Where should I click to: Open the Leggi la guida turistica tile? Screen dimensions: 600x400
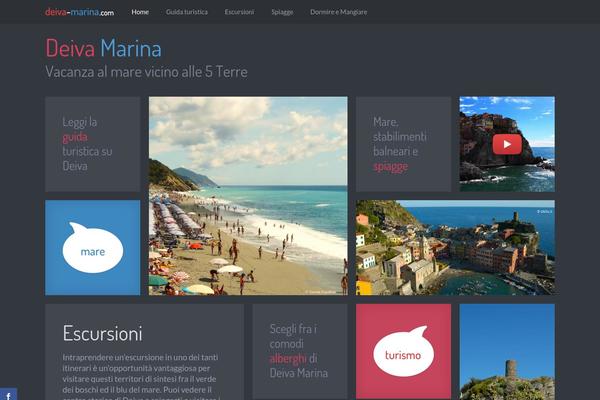tap(93, 144)
